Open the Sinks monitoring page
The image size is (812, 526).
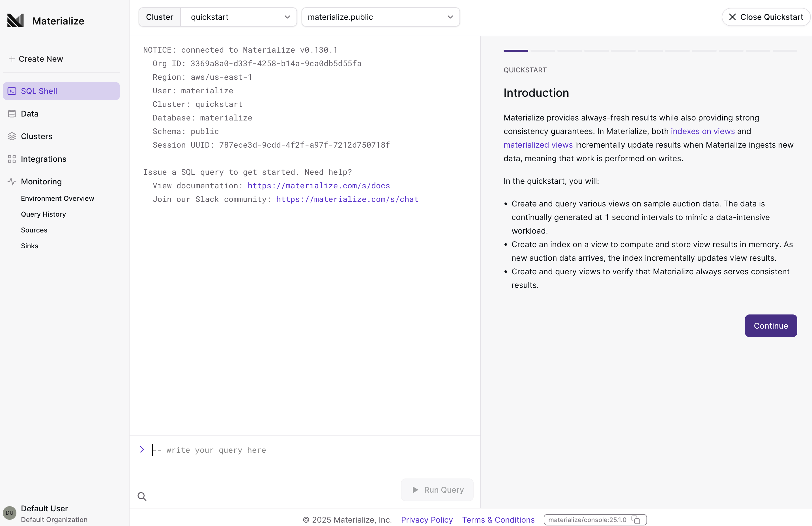(30, 246)
